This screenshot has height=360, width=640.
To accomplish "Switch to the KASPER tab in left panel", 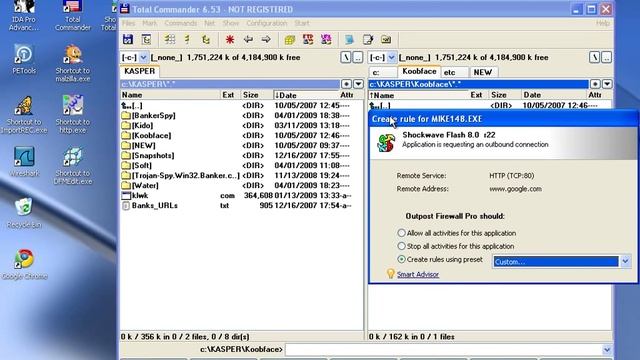I will pyautogui.click(x=140, y=71).
